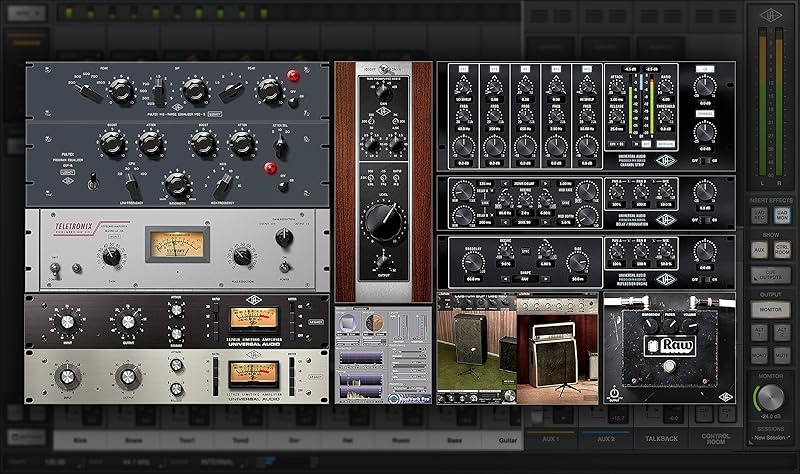Image resolution: width=800 pixels, height=474 pixels.
Task: Select the Room channel label
Action: tap(401, 440)
